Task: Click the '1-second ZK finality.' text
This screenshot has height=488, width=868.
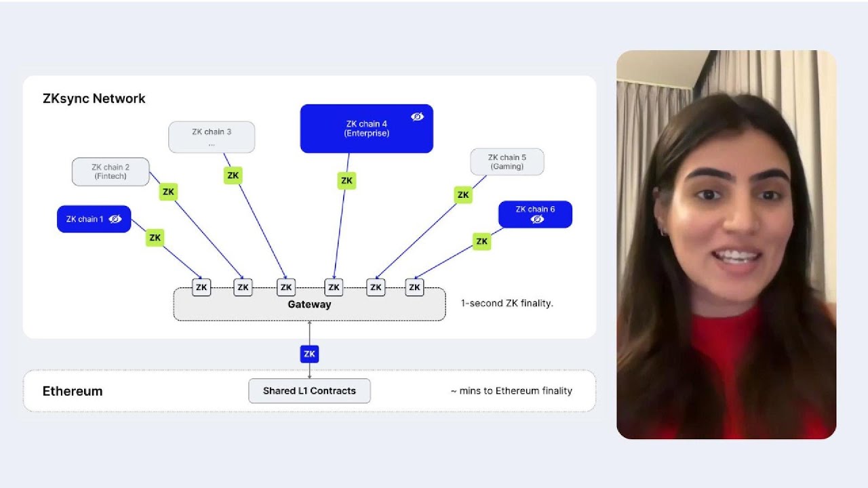Action: (507, 303)
